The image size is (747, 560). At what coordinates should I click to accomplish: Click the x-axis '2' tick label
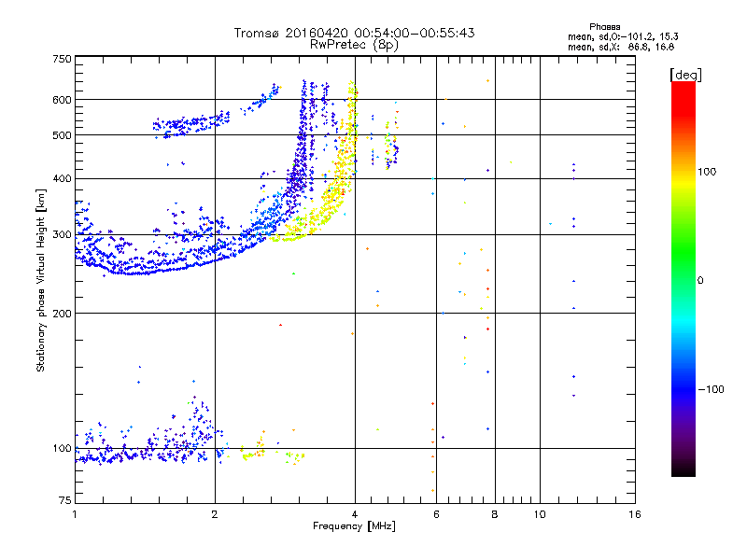tap(215, 514)
